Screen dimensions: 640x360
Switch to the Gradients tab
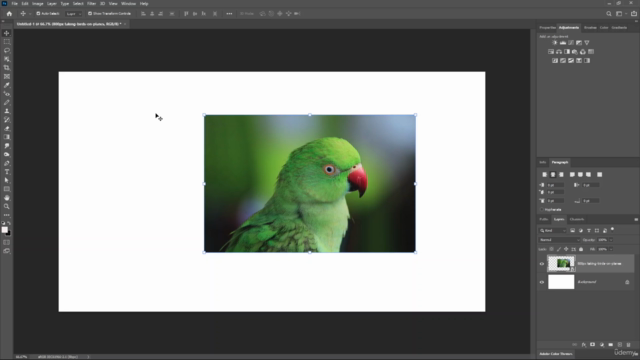click(x=619, y=28)
